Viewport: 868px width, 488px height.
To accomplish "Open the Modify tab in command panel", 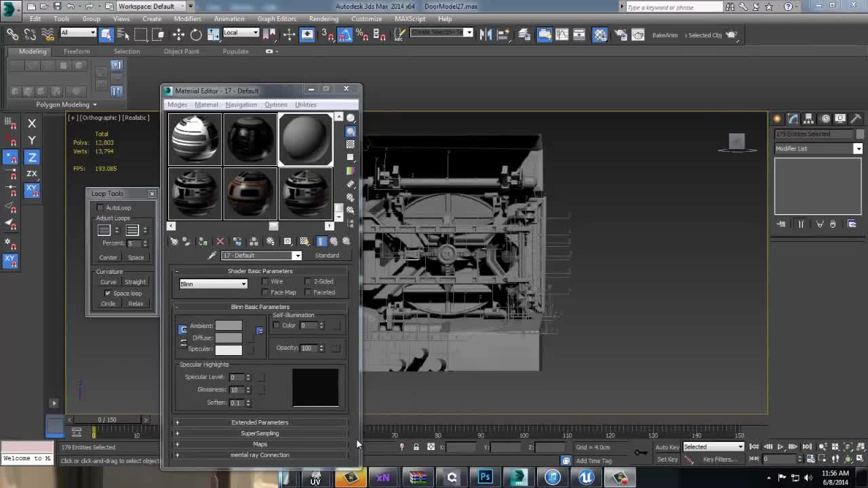I will point(793,119).
